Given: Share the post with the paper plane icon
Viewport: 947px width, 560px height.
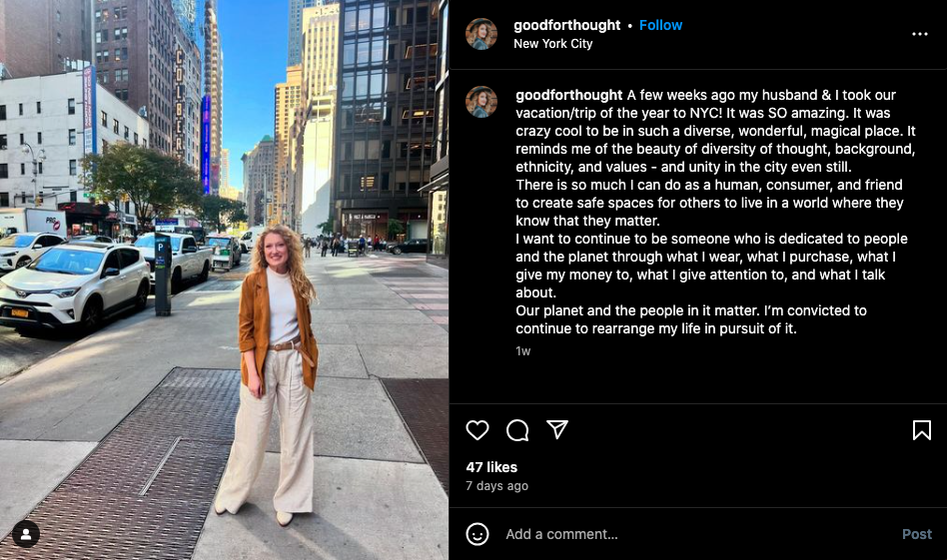Looking at the screenshot, I should 556,429.
